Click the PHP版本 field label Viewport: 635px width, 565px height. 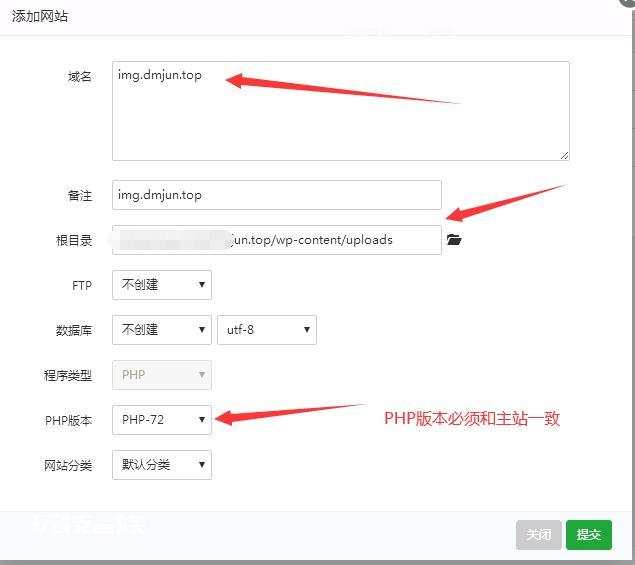coord(68,420)
